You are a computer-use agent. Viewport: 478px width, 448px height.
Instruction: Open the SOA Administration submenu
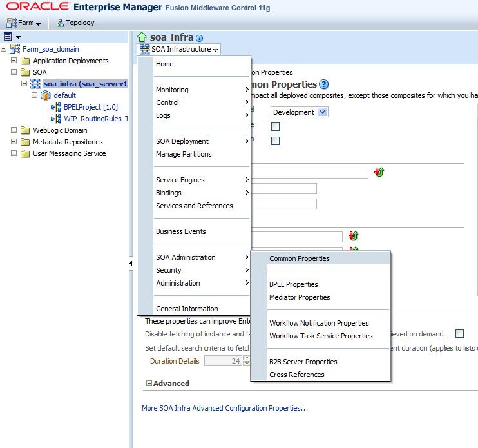201,257
